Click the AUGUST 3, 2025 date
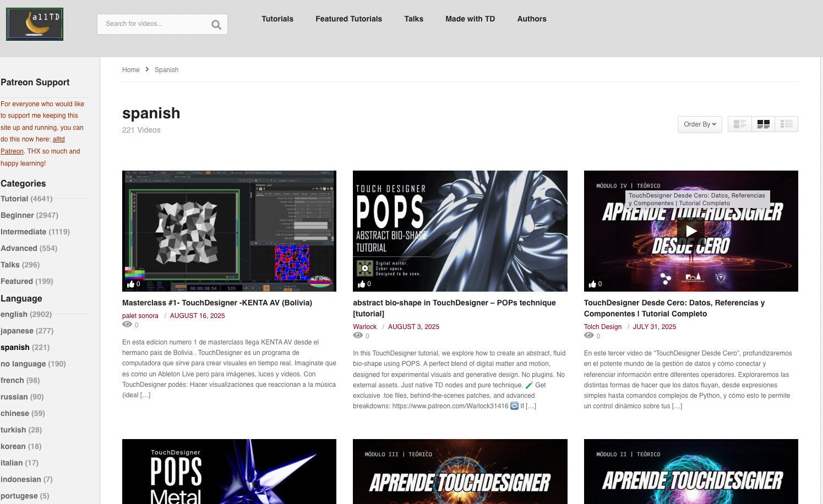 click(413, 327)
